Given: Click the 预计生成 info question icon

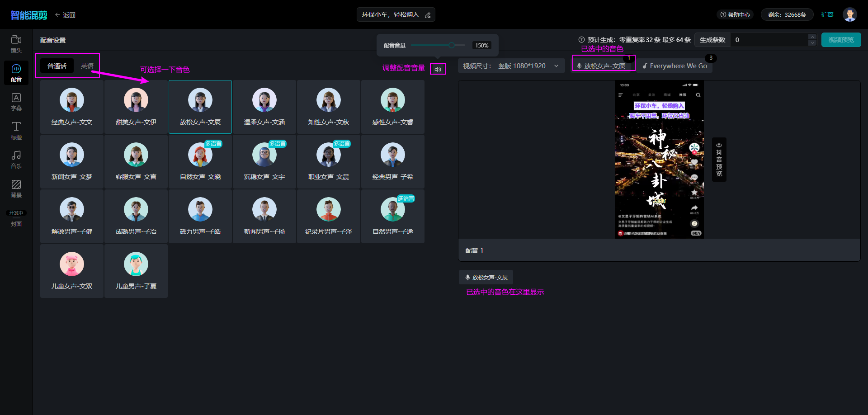Looking at the screenshot, I should click(x=581, y=40).
